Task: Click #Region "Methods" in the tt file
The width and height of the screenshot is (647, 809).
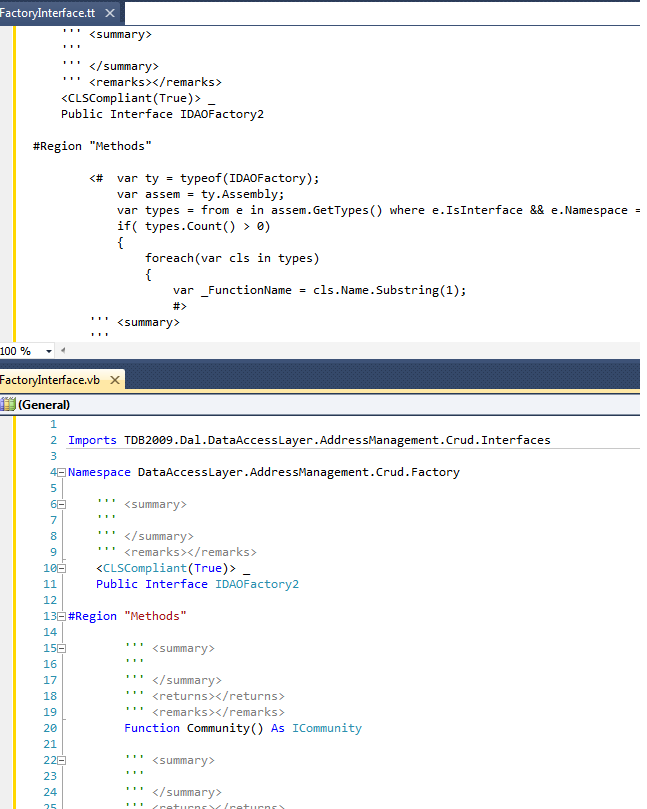Action: click(92, 146)
